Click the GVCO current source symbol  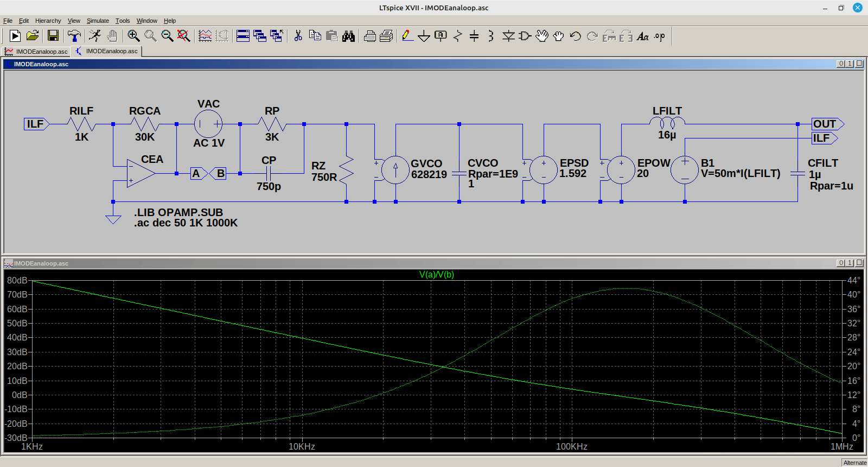point(395,170)
